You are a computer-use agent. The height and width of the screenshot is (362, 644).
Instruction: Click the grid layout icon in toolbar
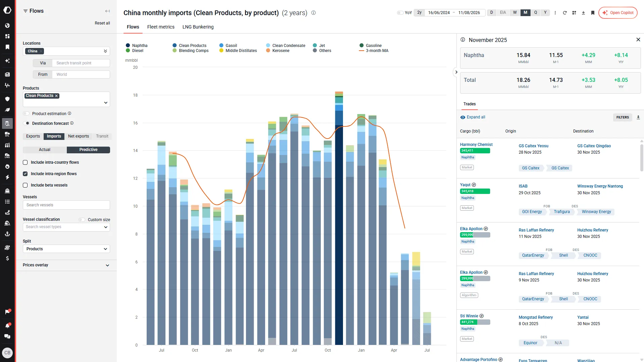574,13
